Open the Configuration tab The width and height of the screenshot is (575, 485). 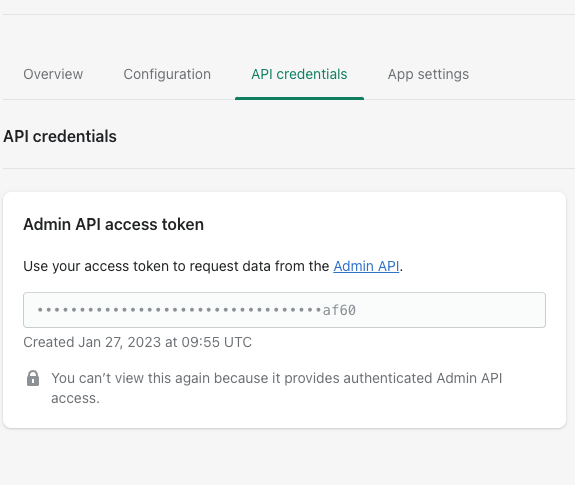[167, 74]
